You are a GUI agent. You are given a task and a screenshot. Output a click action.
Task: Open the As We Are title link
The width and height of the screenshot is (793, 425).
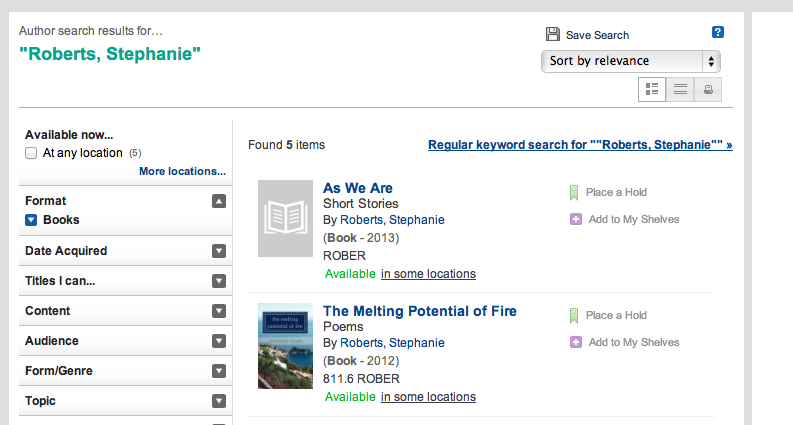point(358,188)
